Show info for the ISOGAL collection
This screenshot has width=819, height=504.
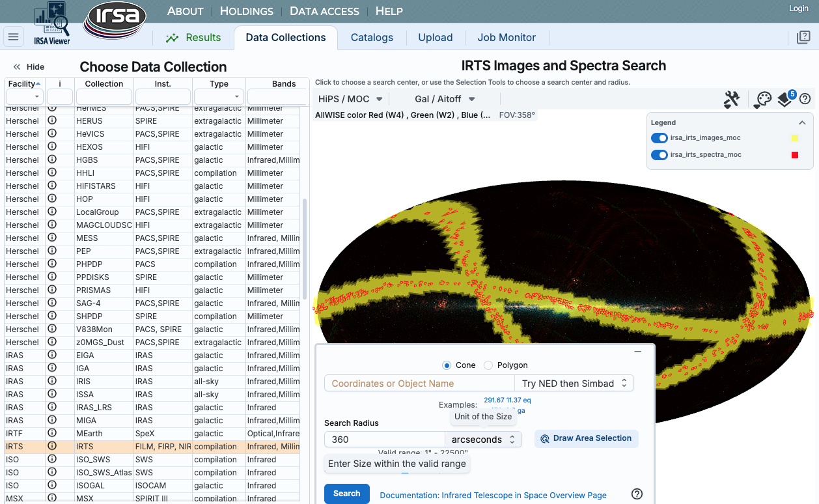point(52,485)
